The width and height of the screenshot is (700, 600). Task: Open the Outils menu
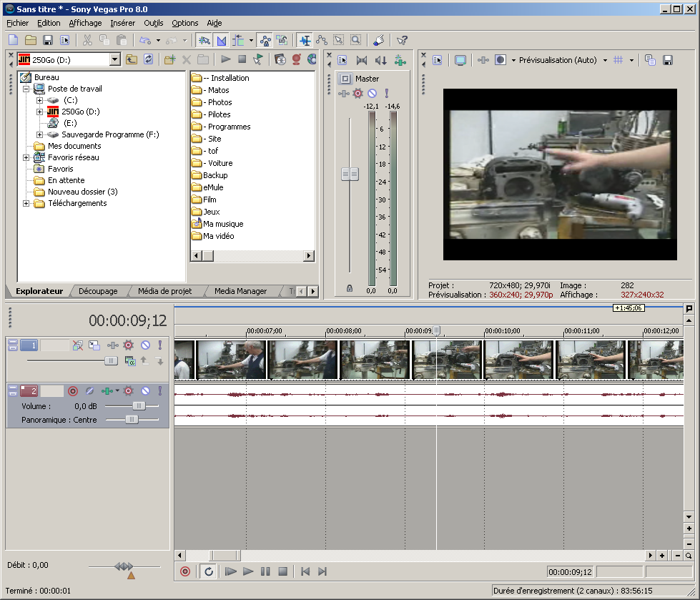coord(153,23)
